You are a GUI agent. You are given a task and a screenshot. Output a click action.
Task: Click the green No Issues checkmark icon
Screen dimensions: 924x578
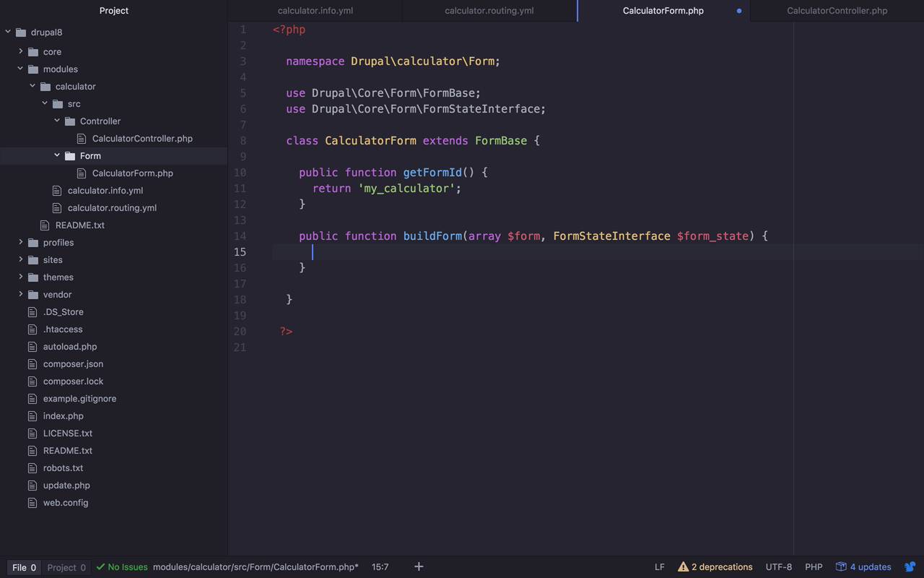[x=100, y=567]
